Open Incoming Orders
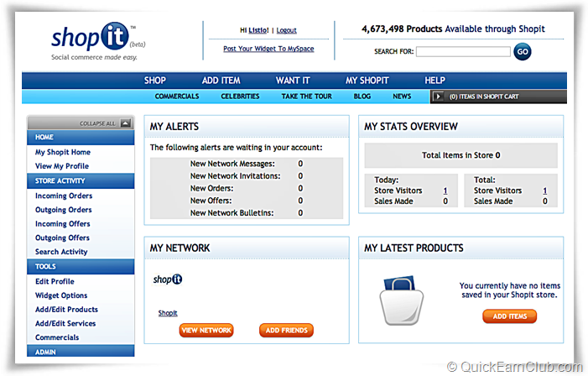588x376 pixels. [x=64, y=196]
